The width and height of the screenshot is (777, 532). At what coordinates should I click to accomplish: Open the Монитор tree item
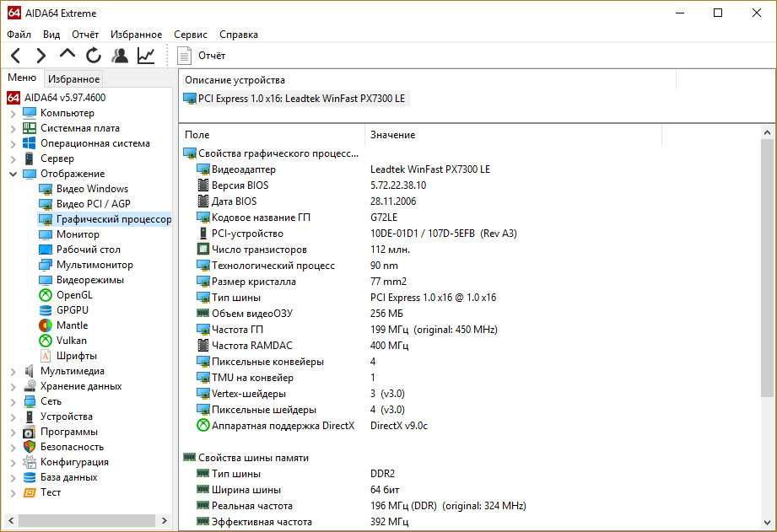[78, 234]
